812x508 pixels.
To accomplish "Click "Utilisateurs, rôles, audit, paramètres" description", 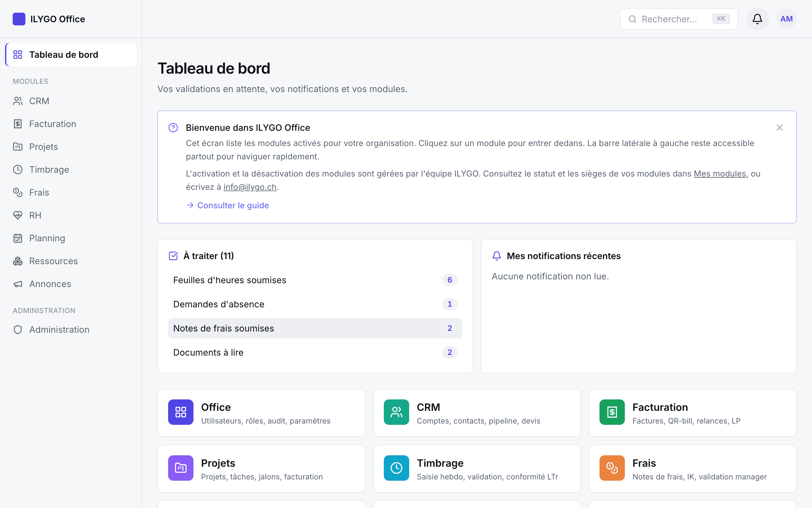I will tap(266, 421).
